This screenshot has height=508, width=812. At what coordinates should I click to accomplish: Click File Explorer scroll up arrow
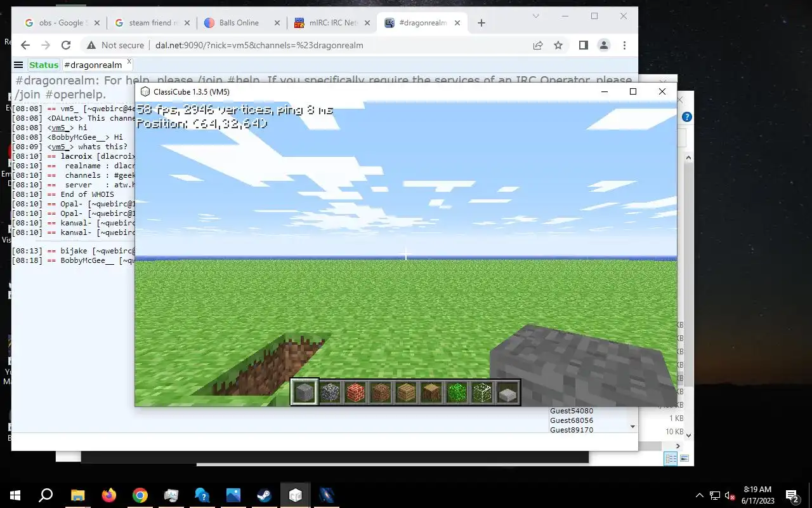pyautogui.click(x=688, y=157)
